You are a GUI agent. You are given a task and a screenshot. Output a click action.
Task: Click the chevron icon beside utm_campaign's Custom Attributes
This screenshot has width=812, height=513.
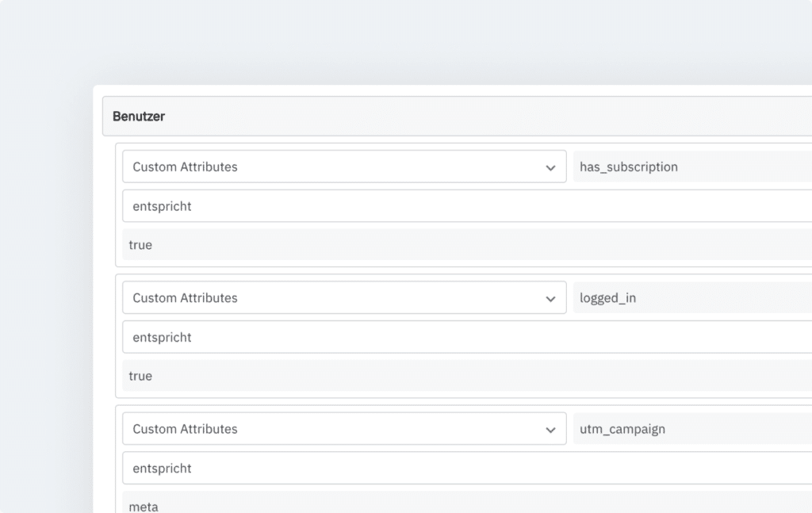coord(550,430)
